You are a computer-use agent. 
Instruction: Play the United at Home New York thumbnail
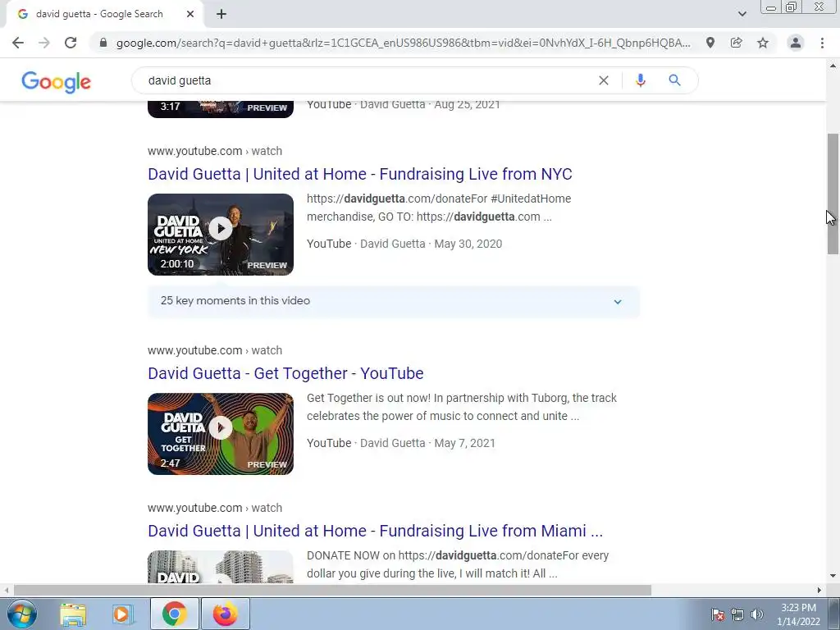[x=221, y=235]
